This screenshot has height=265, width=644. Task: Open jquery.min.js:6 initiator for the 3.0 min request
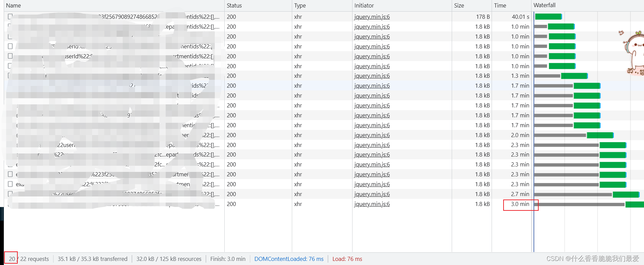coord(372,204)
